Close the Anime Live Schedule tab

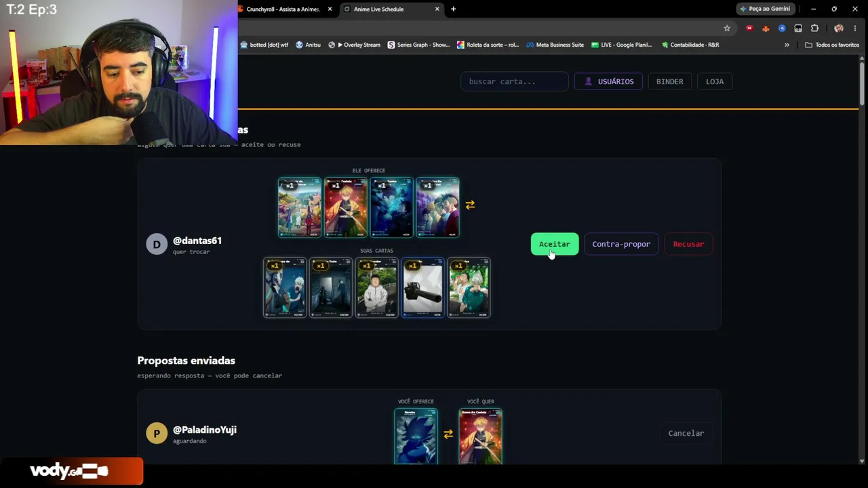[437, 9]
